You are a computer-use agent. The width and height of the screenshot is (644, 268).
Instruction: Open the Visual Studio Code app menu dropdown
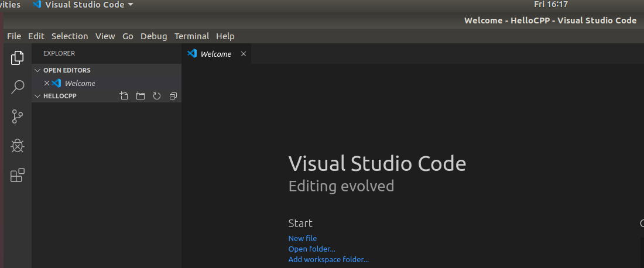83,5
